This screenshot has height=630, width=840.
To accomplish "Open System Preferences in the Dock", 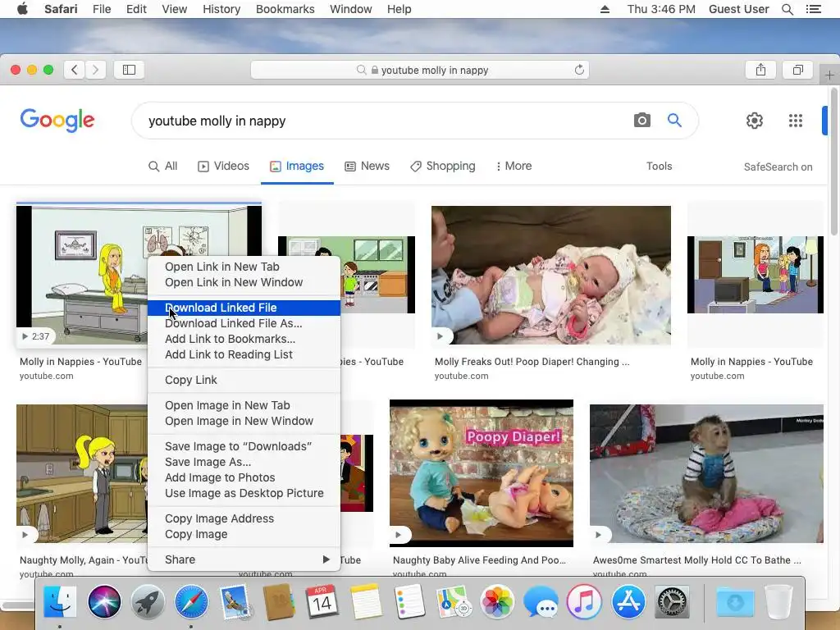I will [x=672, y=602].
